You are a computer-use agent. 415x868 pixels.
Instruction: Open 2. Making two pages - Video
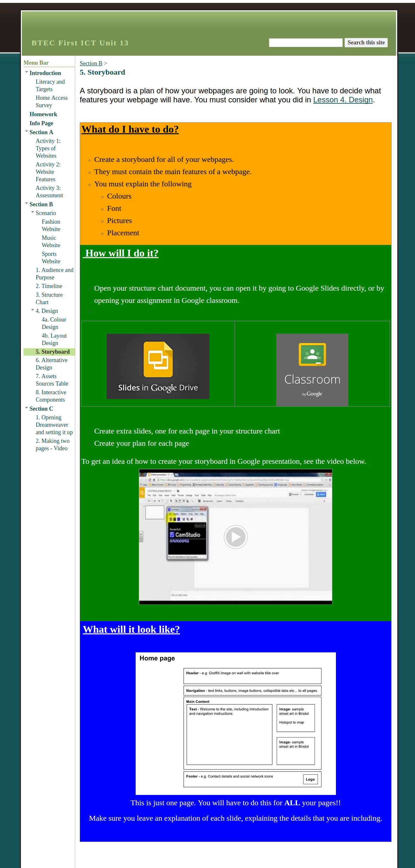52,445
